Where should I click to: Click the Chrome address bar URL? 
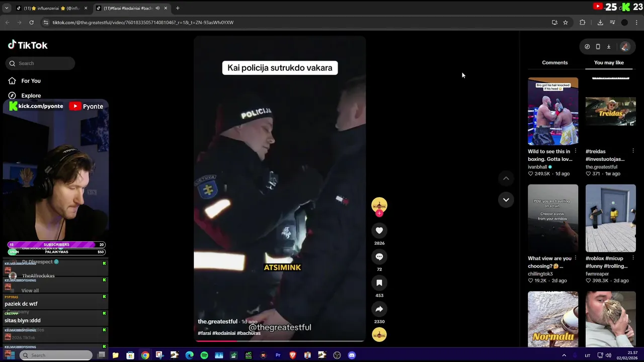[x=143, y=22]
